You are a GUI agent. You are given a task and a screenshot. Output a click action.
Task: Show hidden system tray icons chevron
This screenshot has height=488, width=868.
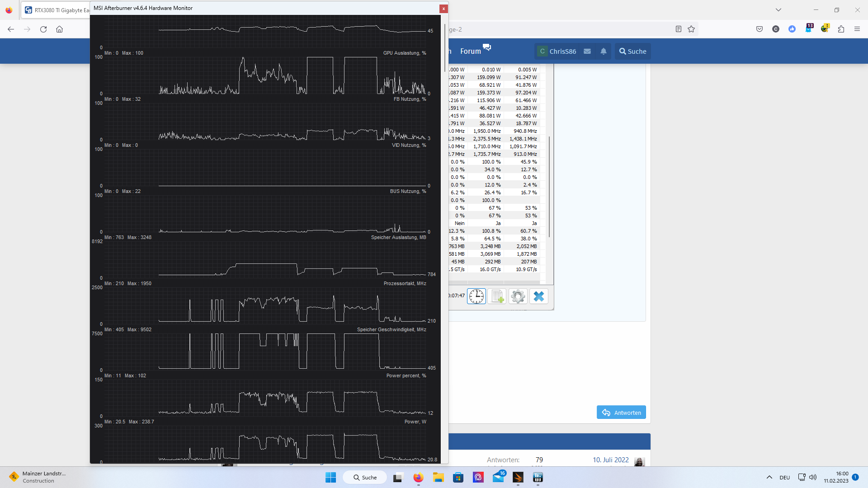tap(769, 477)
